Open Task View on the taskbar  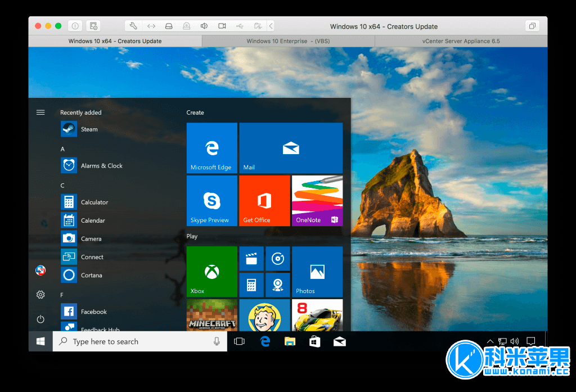[239, 341]
